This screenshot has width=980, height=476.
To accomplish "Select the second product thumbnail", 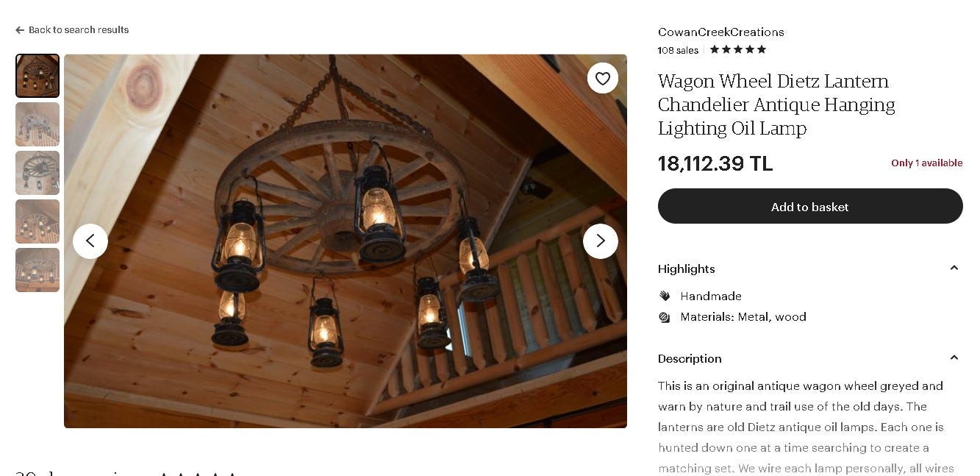I will pos(37,124).
